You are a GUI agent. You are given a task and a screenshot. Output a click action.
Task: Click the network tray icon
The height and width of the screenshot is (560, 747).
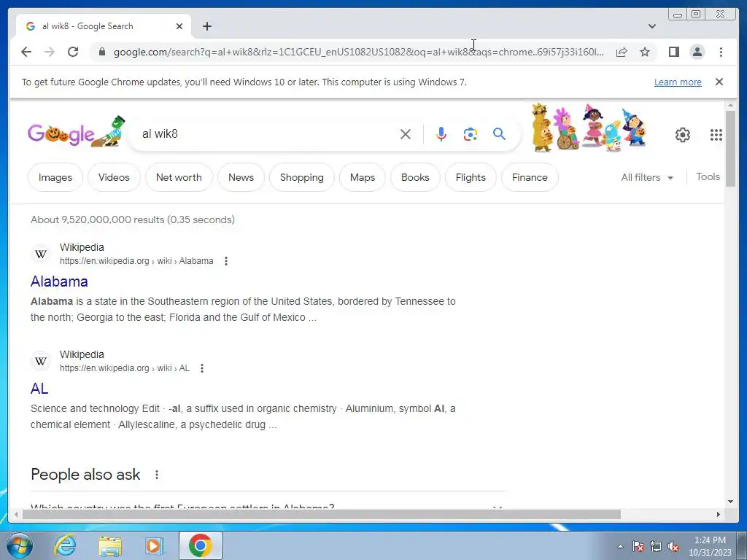[x=656, y=547]
